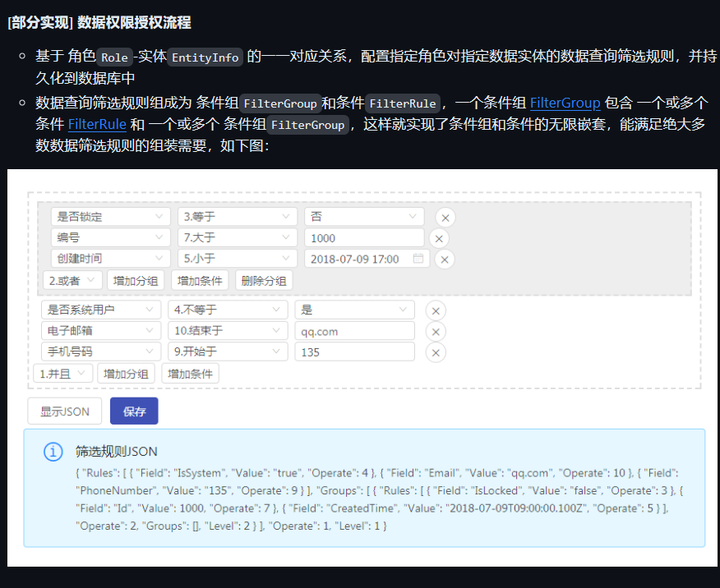This screenshot has width=720, height=588.
Task: Click the info icon beside 筛选规则JSON
Action: 53,452
